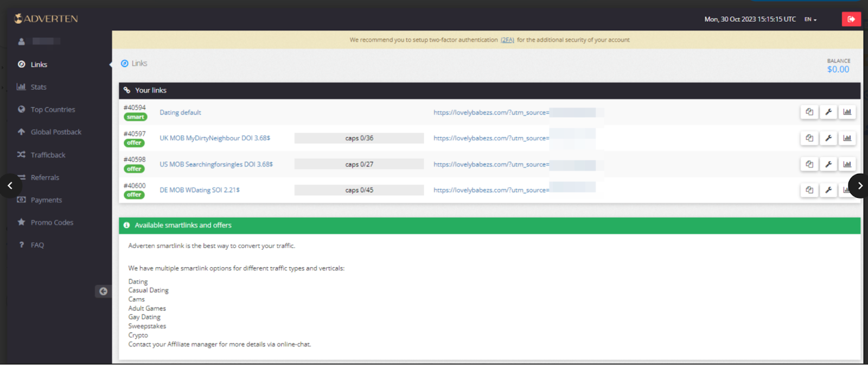Click the caps 0/36 progress bar
Viewport: 868px width, 365px height.
coord(359,139)
